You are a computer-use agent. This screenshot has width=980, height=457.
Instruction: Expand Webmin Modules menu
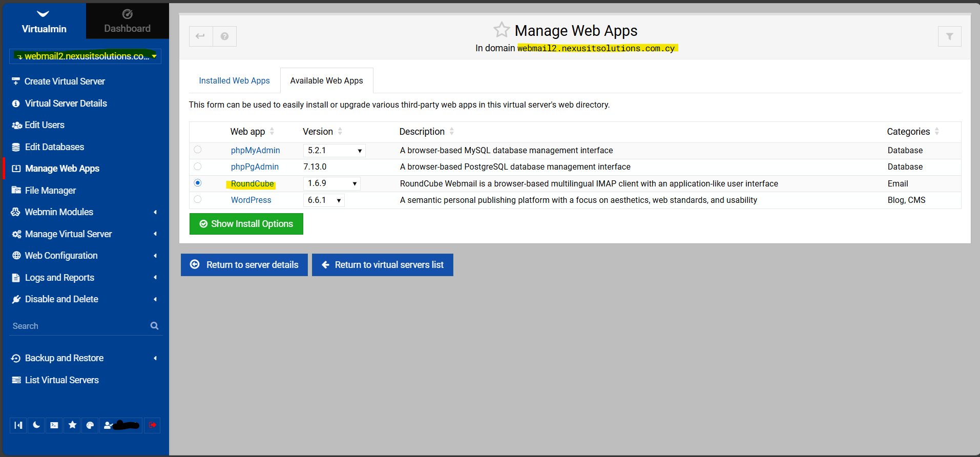(85, 212)
